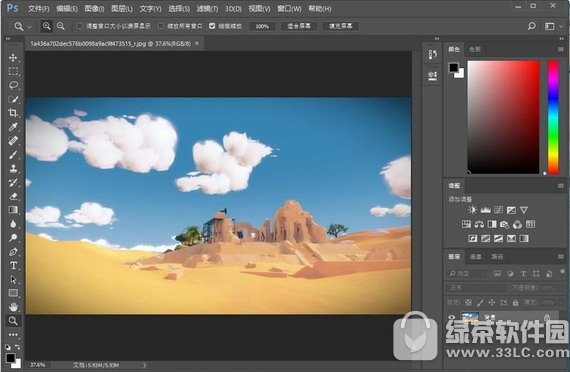Image resolution: width=570 pixels, height=372 pixels.
Task: Hide the background layer with eye icon
Action: coord(451,317)
